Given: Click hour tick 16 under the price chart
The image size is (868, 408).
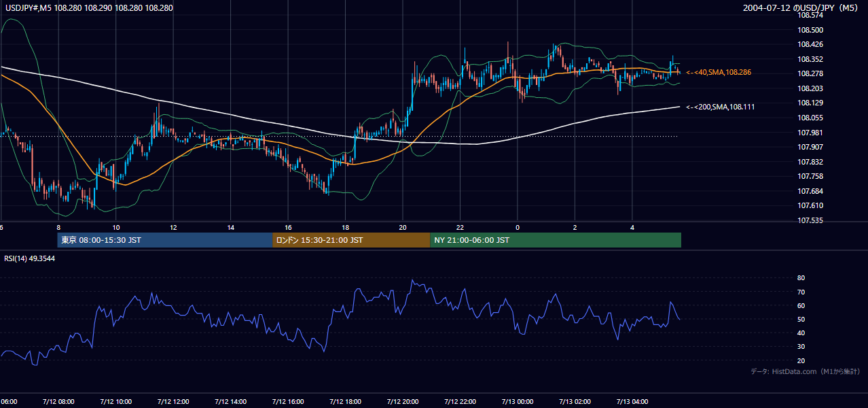Looking at the screenshot, I should [288, 227].
